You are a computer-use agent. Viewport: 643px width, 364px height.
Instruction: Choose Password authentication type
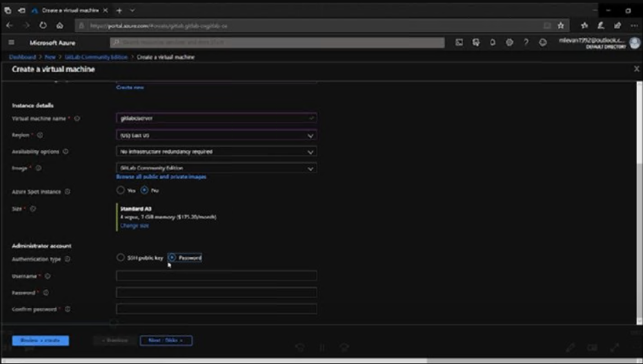coord(172,257)
